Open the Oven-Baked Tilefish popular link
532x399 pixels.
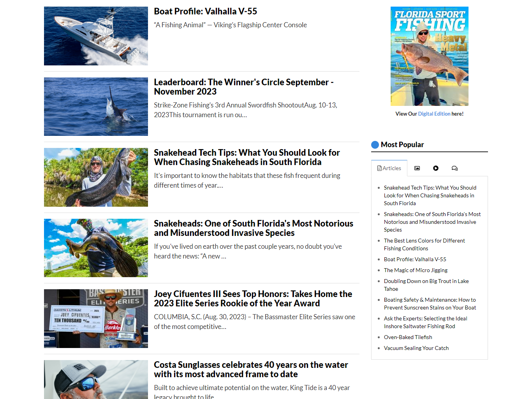tap(408, 337)
